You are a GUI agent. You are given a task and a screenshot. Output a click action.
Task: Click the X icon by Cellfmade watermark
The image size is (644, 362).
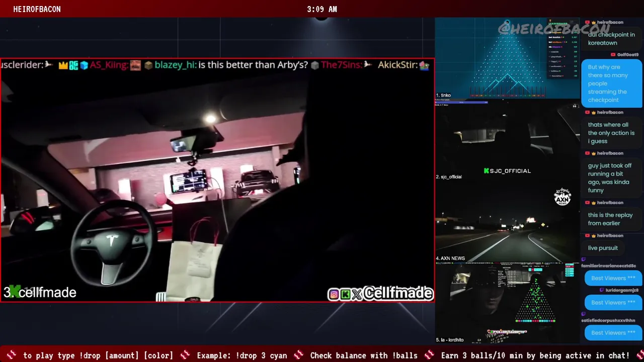click(x=357, y=294)
